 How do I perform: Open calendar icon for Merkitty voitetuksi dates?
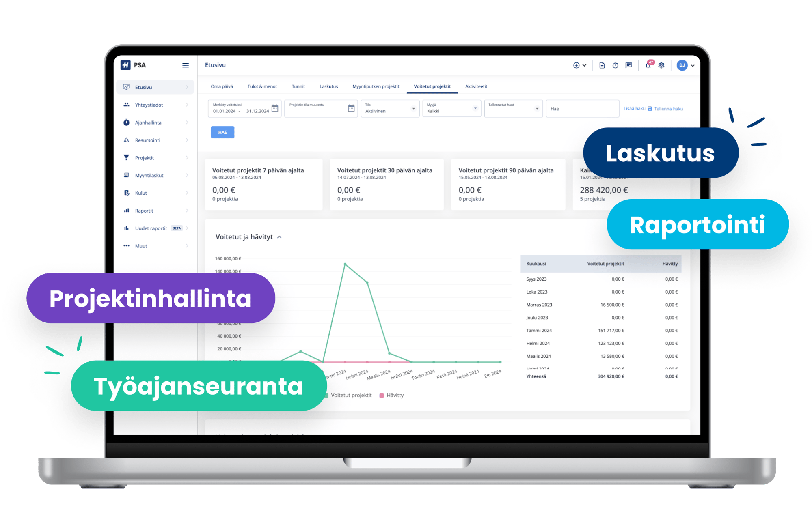pos(275,108)
